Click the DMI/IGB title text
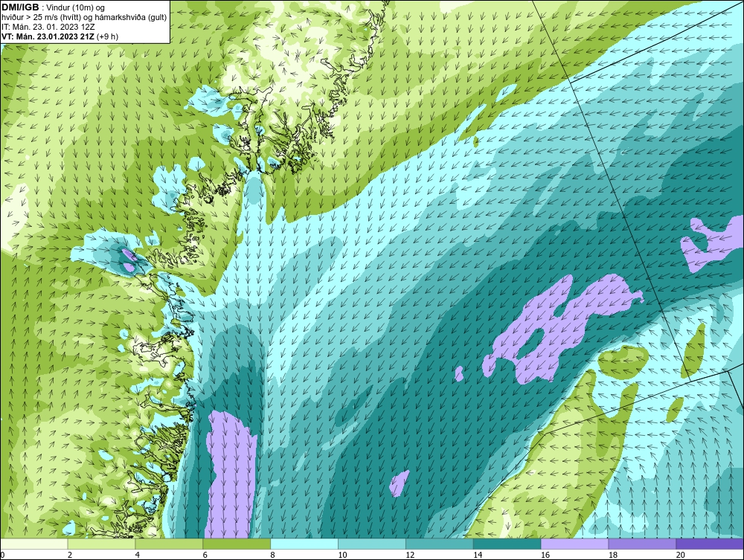The height and width of the screenshot is (560, 744). tap(20, 7)
